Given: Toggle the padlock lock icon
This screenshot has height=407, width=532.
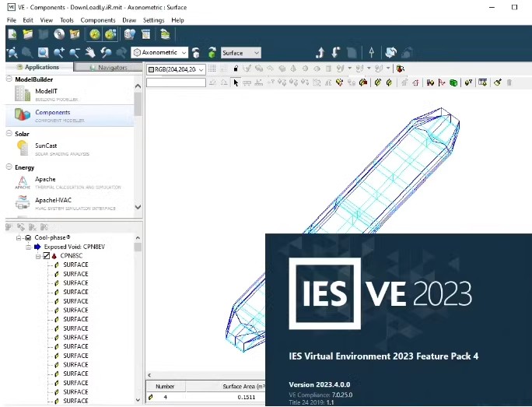Looking at the screenshot, I should [236, 68].
